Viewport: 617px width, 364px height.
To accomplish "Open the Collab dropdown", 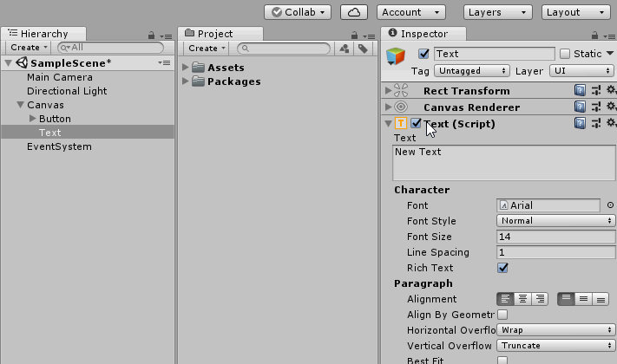I will 298,12.
